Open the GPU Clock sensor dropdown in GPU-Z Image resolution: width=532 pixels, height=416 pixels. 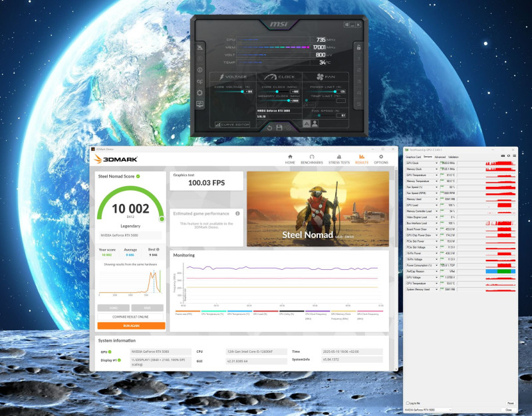click(x=437, y=163)
